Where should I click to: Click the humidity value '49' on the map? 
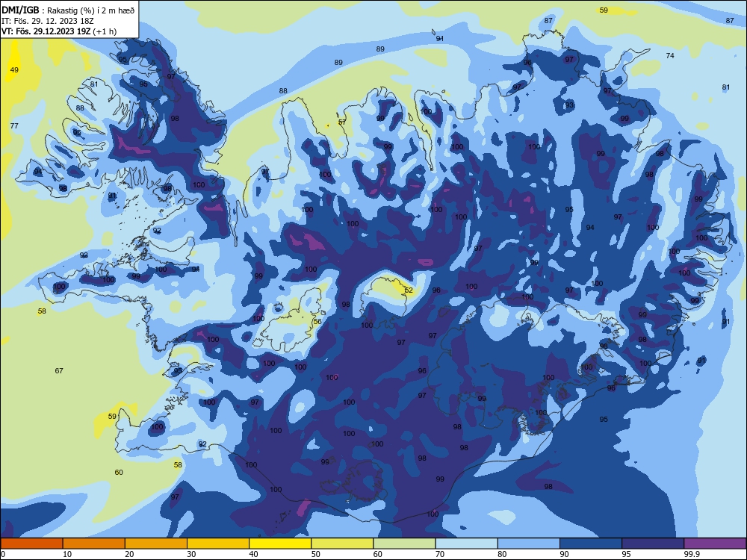[14, 70]
